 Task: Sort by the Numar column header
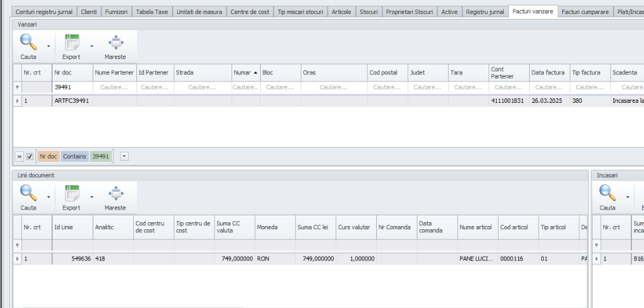click(x=246, y=73)
